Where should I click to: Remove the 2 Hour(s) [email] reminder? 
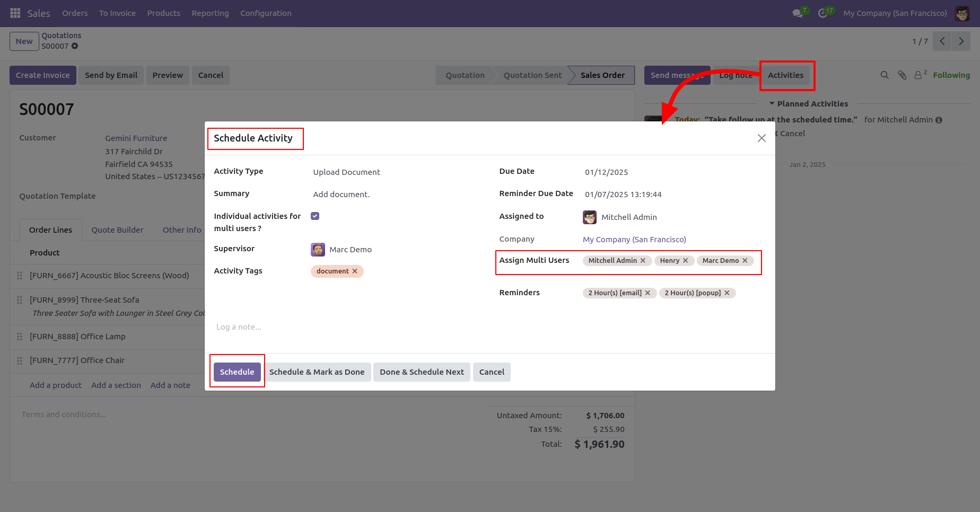point(647,293)
